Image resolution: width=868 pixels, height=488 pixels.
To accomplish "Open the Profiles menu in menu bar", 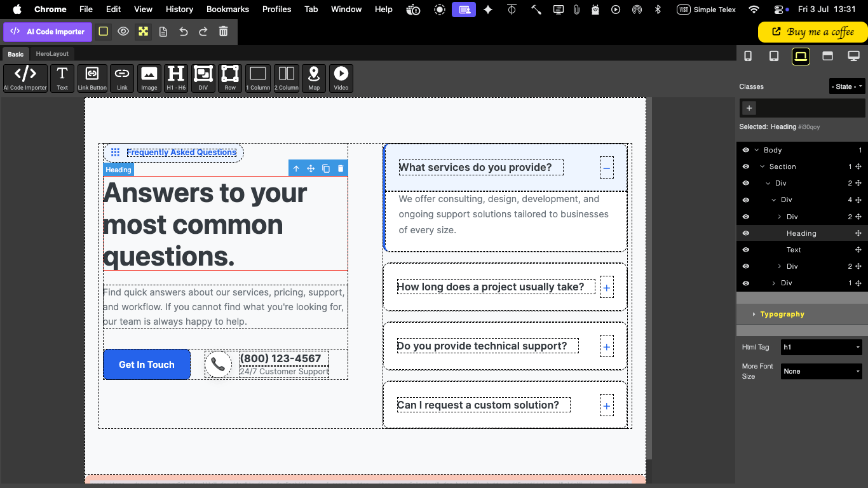I will point(276,9).
